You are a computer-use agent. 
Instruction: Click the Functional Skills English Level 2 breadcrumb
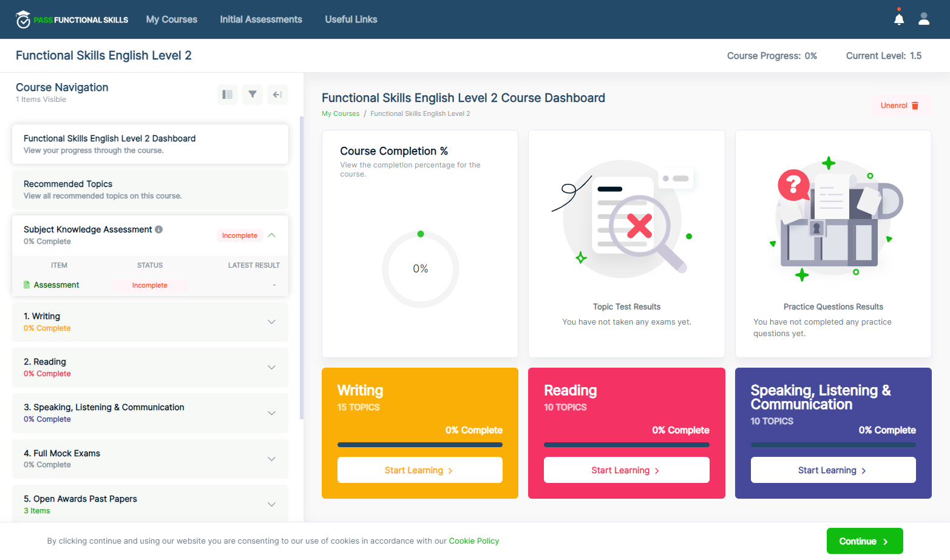click(x=420, y=113)
